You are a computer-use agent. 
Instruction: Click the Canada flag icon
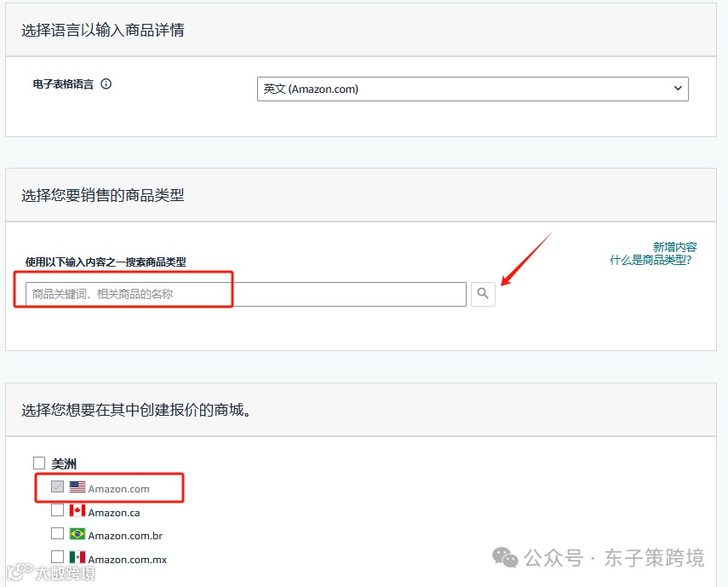click(x=77, y=510)
